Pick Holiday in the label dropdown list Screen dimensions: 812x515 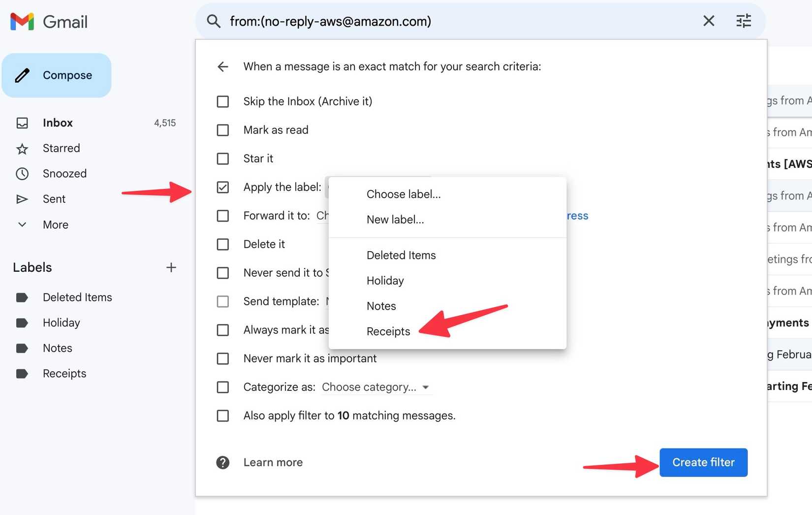385,281
